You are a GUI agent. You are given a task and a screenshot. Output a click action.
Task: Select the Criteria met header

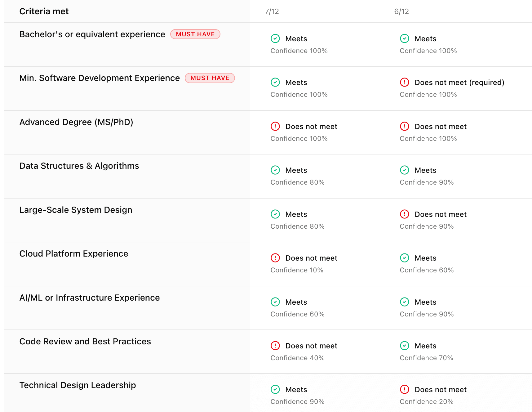coord(44,11)
